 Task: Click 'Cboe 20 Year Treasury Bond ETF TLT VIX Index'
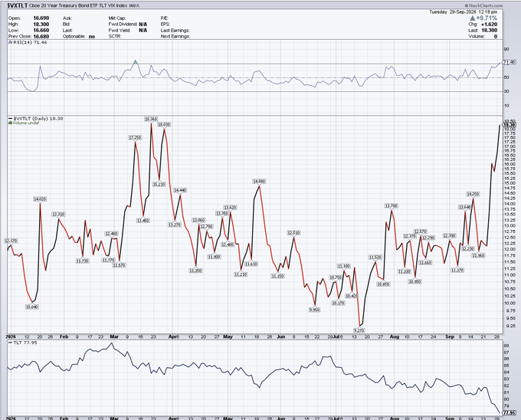coord(78,5)
